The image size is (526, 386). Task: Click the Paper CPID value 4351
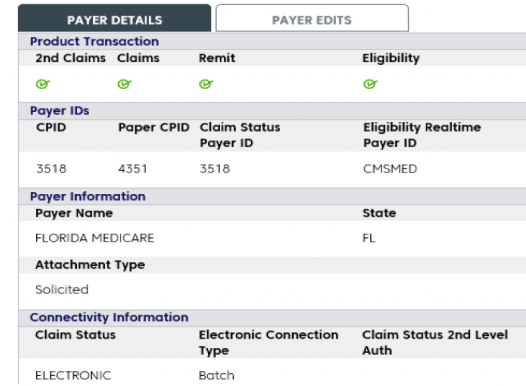tap(133, 169)
